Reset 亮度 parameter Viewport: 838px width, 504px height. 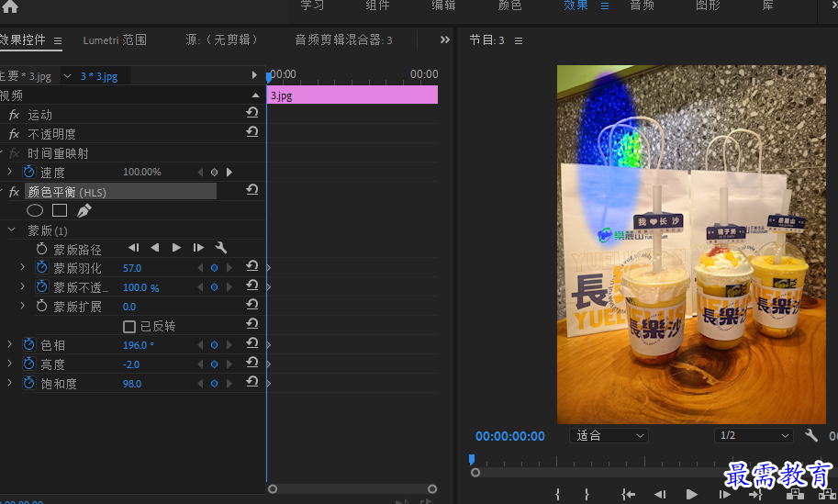coord(252,363)
